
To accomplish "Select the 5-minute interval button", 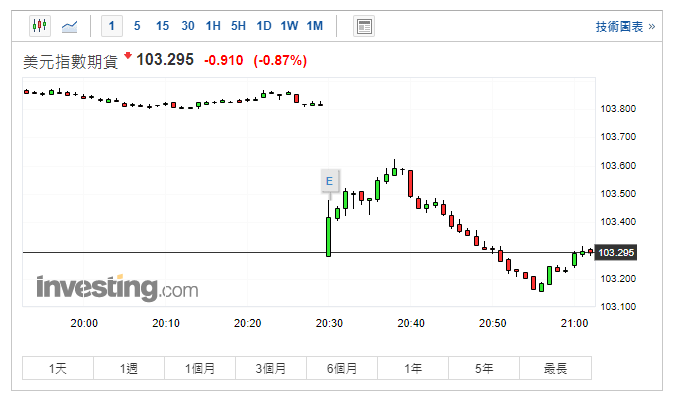I will click(x=137, y=26).
